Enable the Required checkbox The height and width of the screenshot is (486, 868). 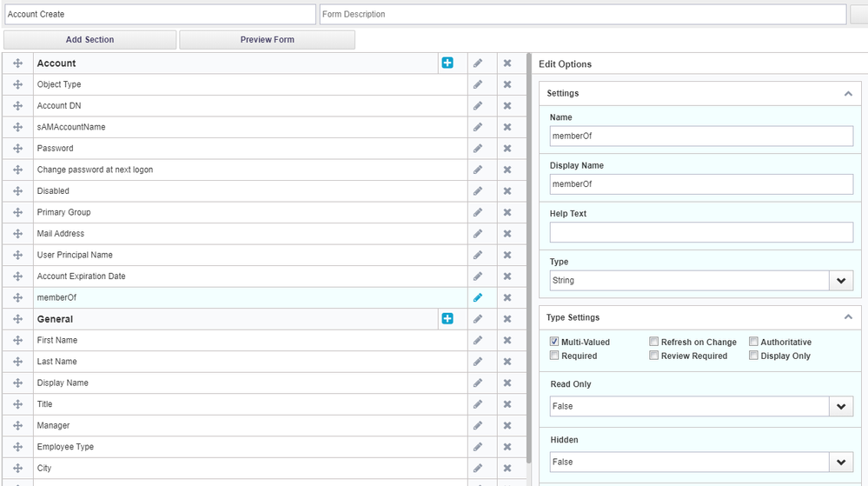(x=554, y=356)
